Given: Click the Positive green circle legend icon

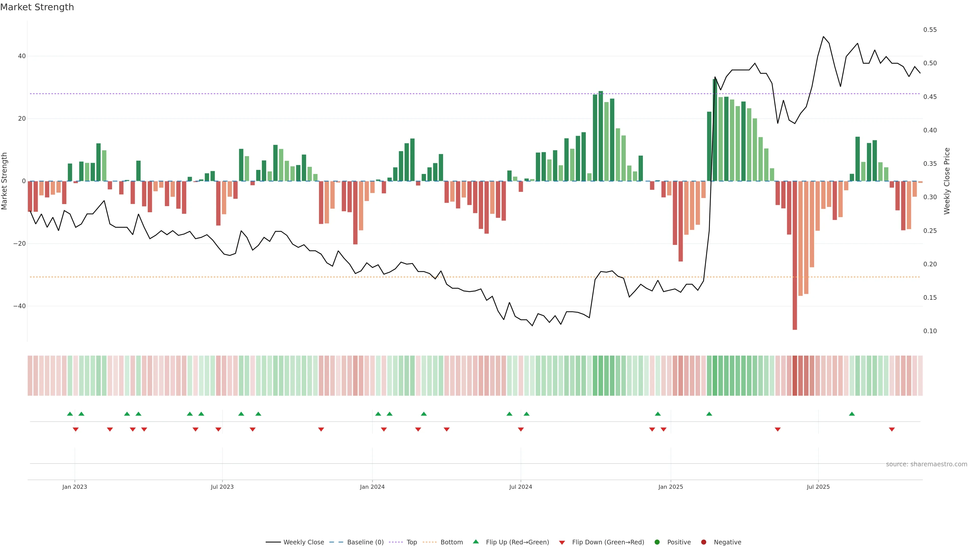Looking at the screenshot, I should click(x=657, y=542).
